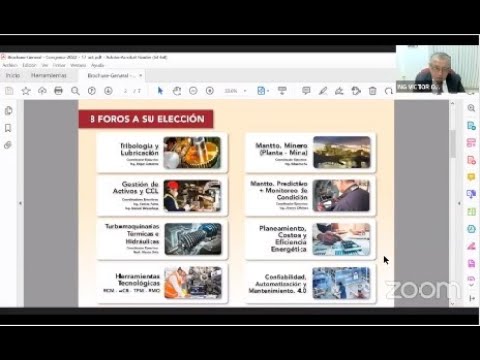Open the search magnifier tool
Image resolution: width=480 pixels, height=360 pixels.
[75, 91]
